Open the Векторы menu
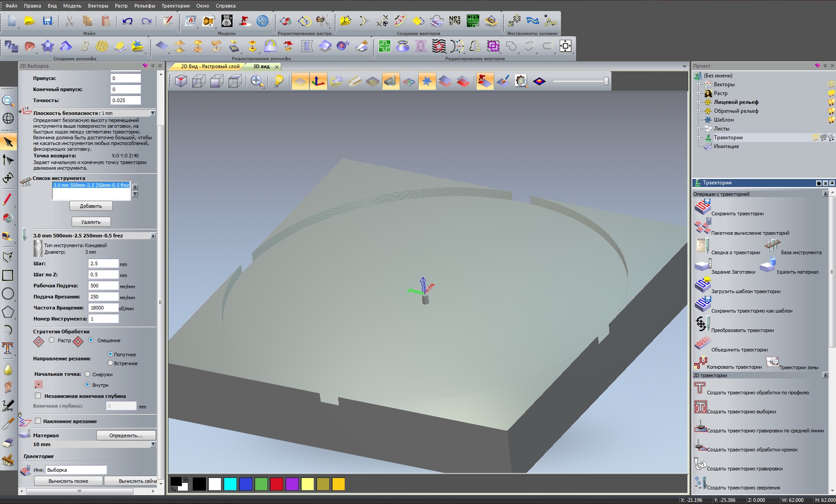The width and height of the screenshot is (836, 504). tap(98, 6)
